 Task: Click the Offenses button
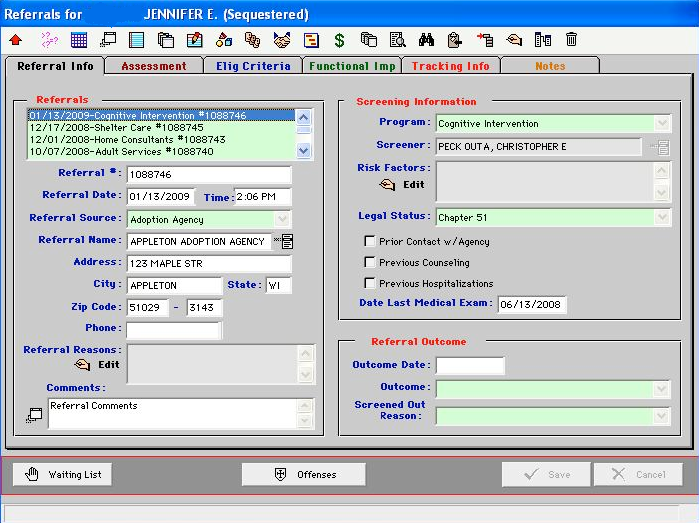point(304,474)
